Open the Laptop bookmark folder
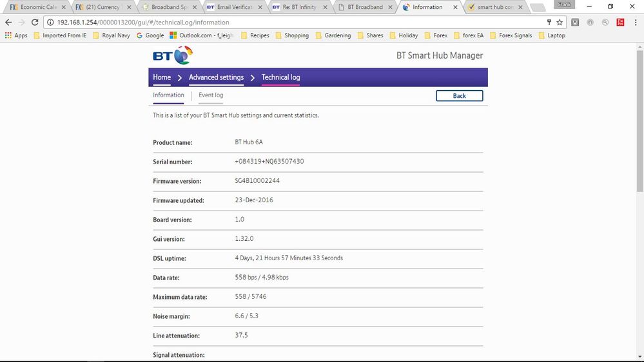The width and height of the screenshot is (644, 362). 552,35
